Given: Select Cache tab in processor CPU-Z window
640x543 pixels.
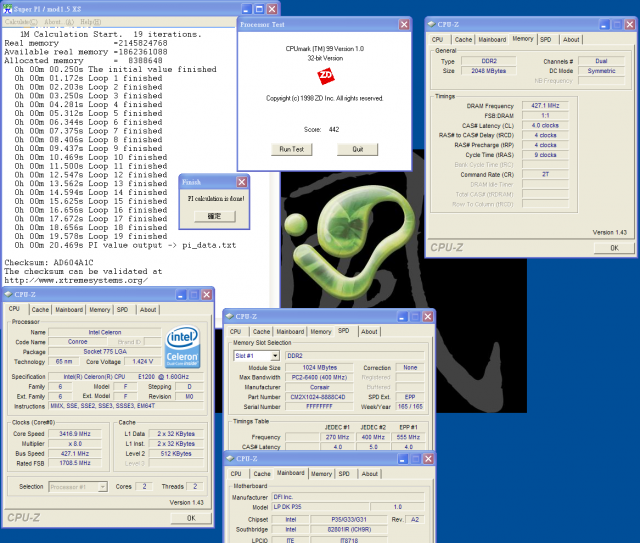Looking at the screenshot, I should pos(40,309).
